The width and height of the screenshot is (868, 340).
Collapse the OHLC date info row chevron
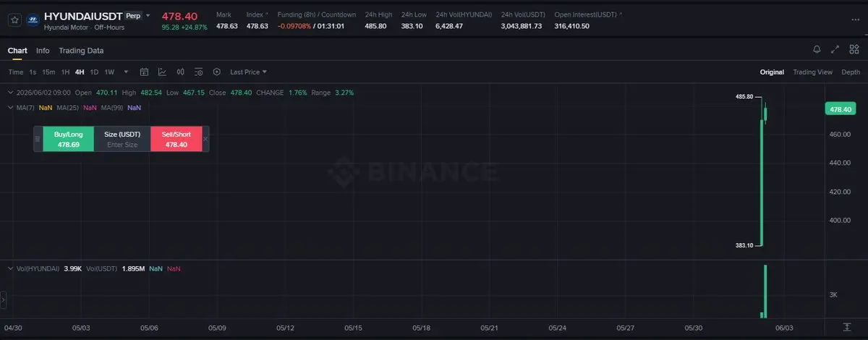(x=9, y=93)
